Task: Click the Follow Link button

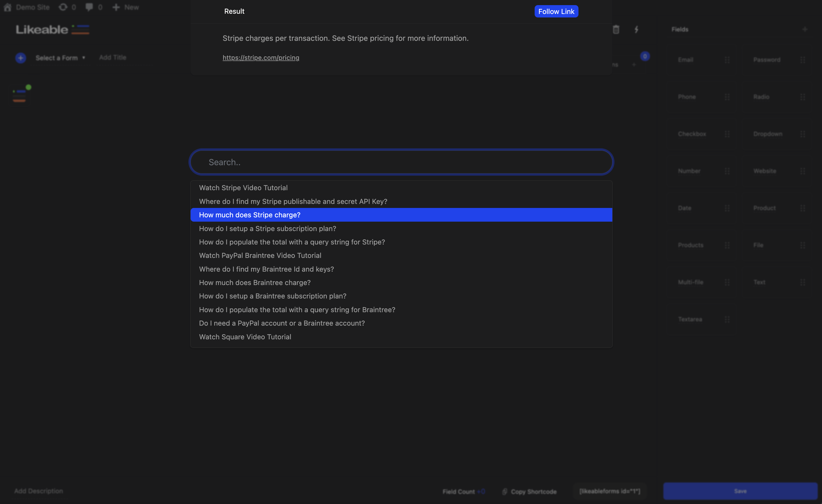Action: [x=556, y=11]
